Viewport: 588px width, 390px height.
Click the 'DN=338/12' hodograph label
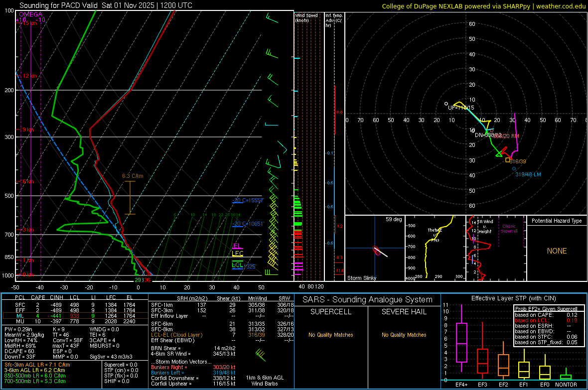tap(488, 135)
